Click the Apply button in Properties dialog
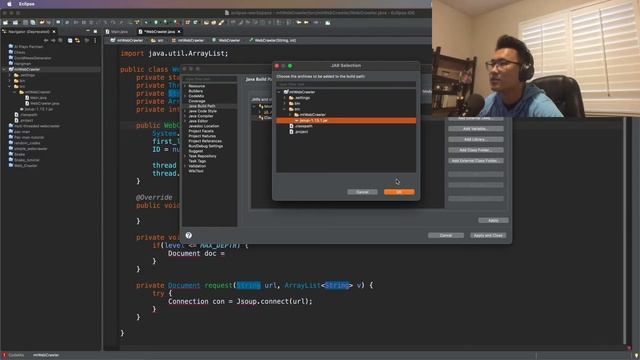 tap(493, 220)
